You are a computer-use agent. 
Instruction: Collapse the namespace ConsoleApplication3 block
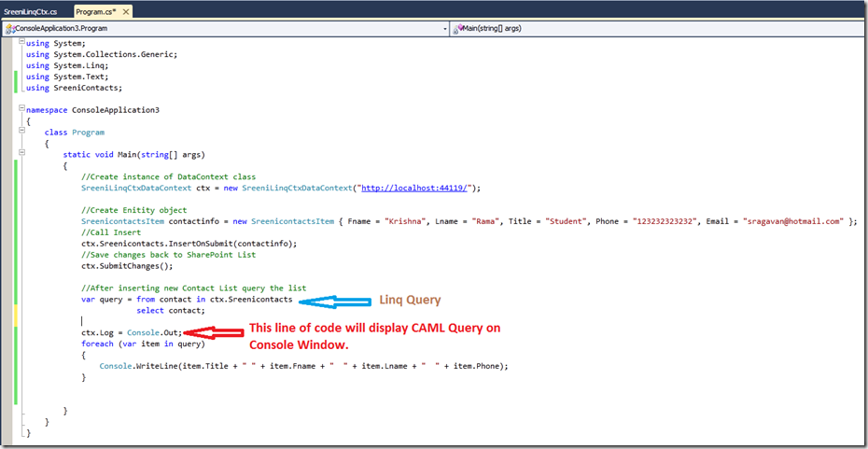[x=21, y=108]
